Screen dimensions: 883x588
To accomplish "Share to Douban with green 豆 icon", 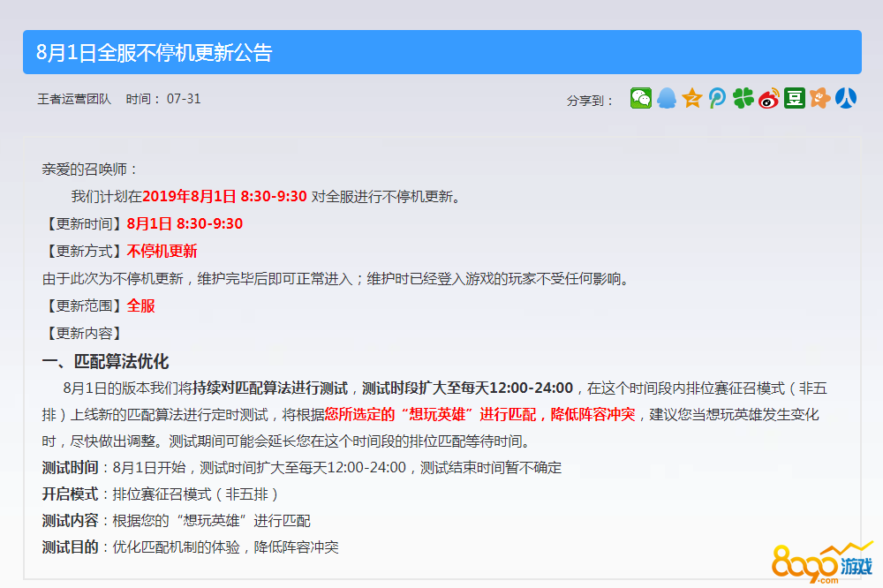I will click(795, 98).
